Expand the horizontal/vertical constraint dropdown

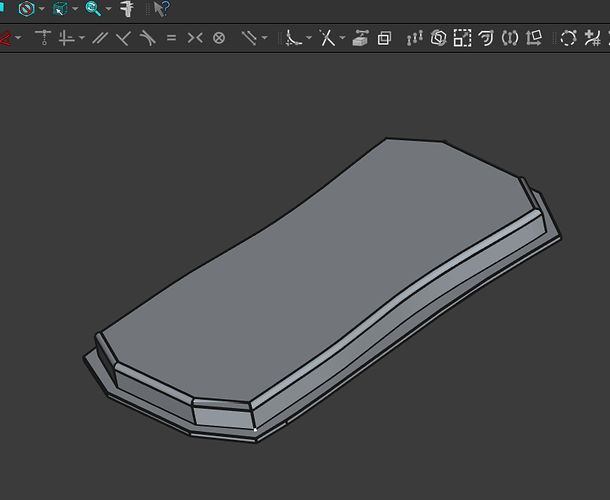tap(82, 38)
